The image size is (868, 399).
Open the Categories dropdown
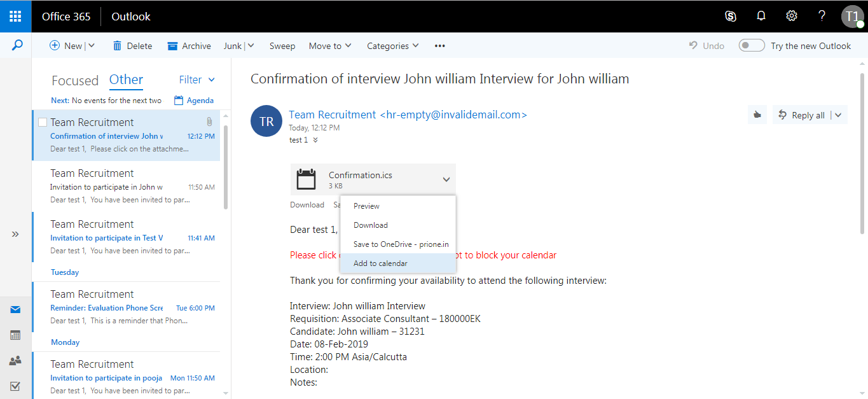point(393,46)
